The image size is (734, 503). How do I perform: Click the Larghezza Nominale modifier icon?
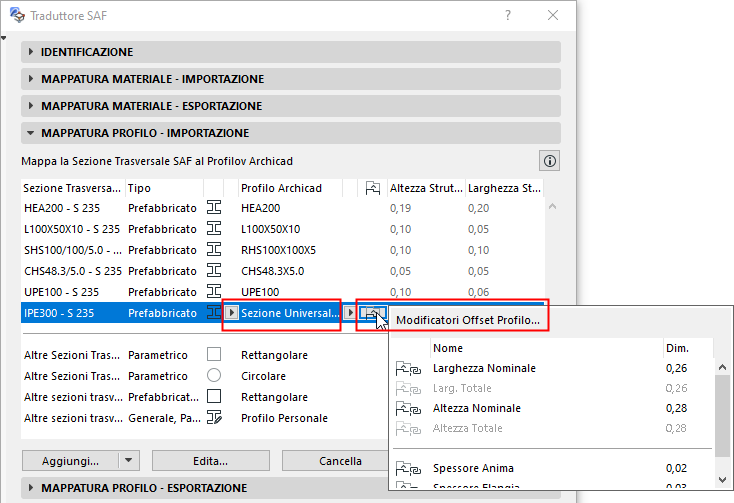tap(408, 368)
